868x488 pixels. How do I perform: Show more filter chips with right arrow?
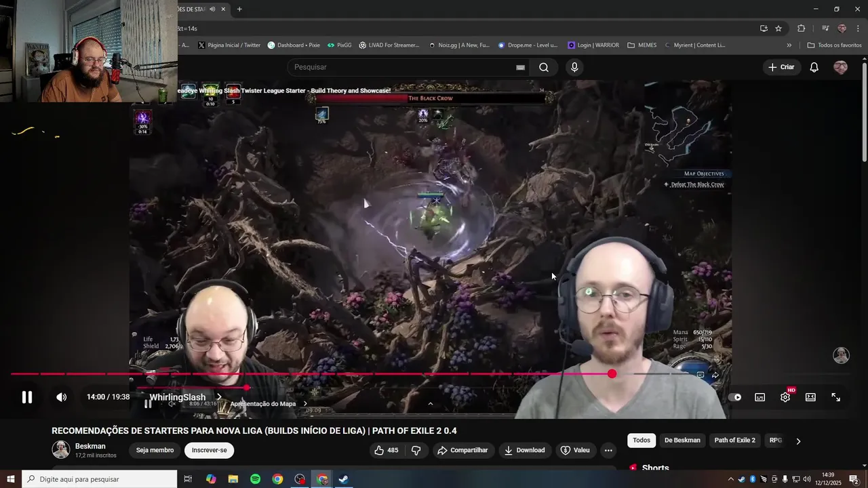(797, 441)
